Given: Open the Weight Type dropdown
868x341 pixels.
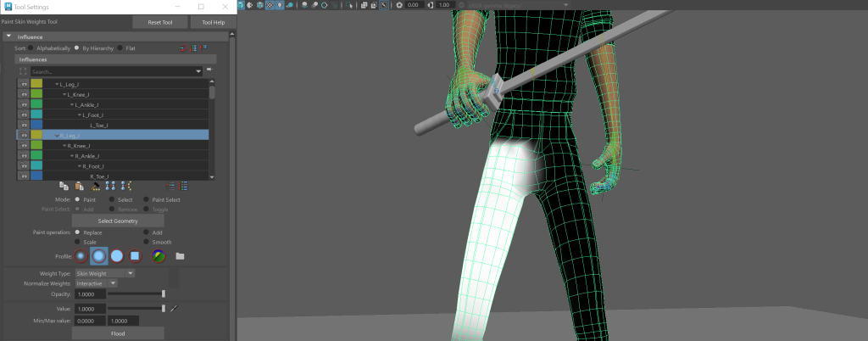Looking at the screenshot, I should pyautogui.click(x=104, y=274).
